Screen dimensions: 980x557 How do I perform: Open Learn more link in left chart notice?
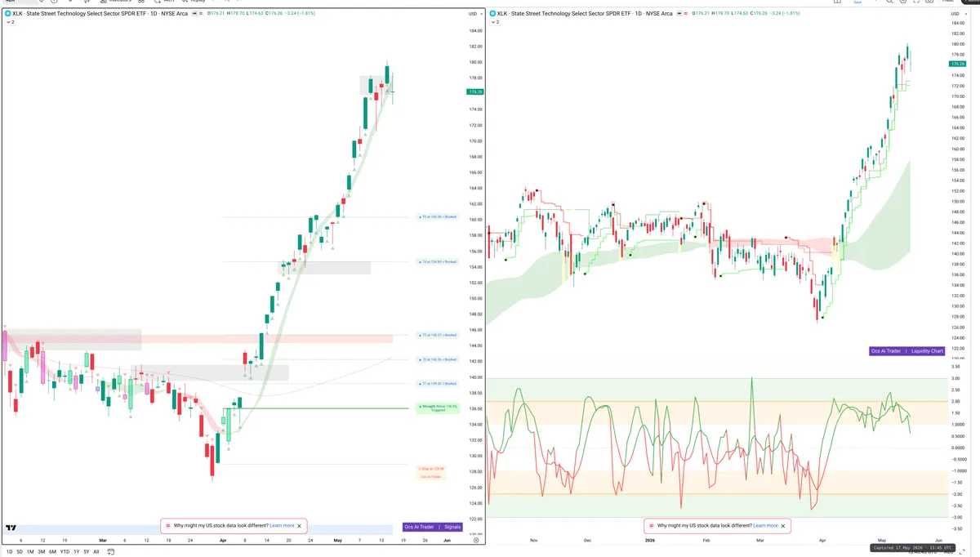coord(282,526)
